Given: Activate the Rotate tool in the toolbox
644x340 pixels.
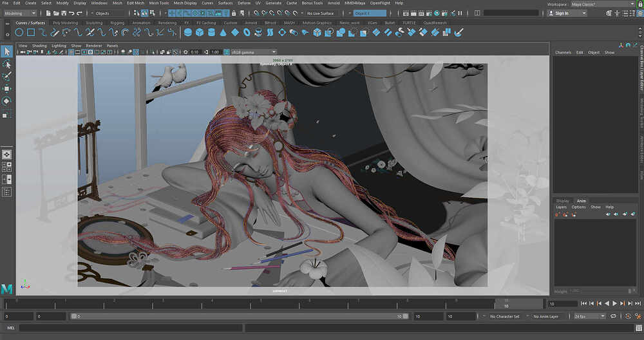Looking at the screenshot, I should tap(6, 101).
